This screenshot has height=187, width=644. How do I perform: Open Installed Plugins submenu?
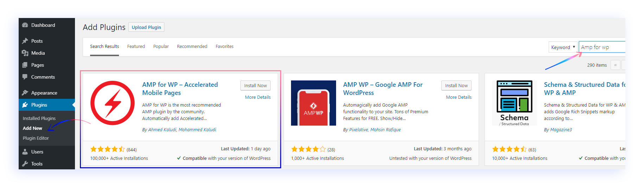pyautogui.click(x=39, y=119)
